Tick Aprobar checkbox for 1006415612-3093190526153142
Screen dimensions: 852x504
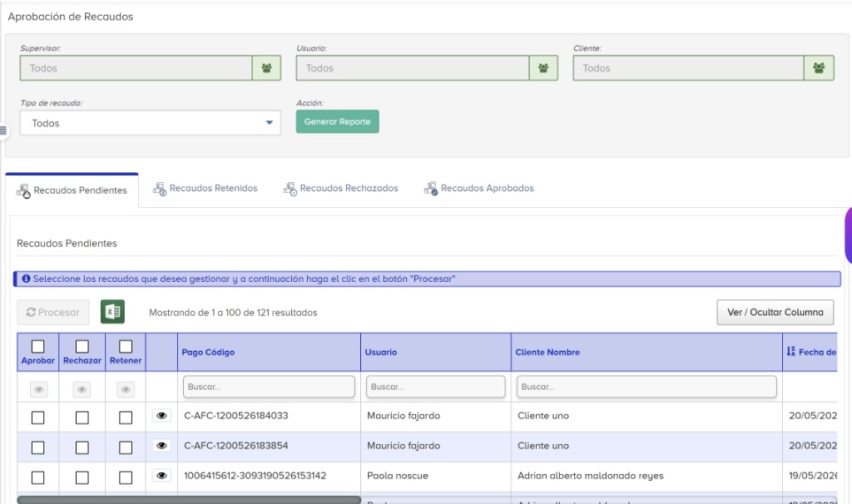[38, 477]
